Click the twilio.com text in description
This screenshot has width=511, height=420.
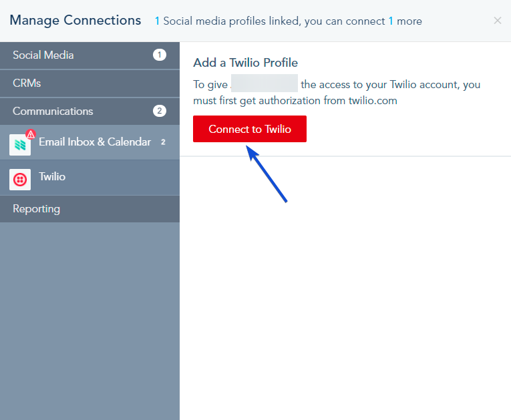coord(373,100)
